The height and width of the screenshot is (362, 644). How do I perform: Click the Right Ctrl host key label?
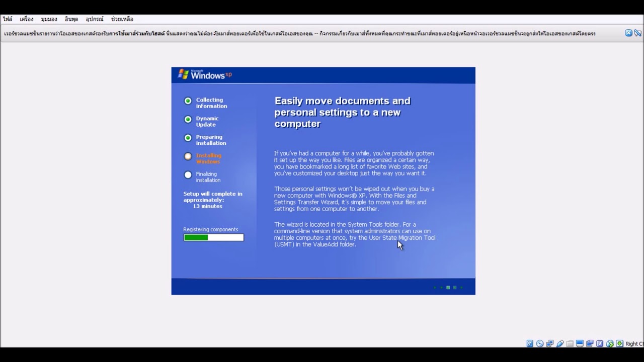tap(634, 344)
